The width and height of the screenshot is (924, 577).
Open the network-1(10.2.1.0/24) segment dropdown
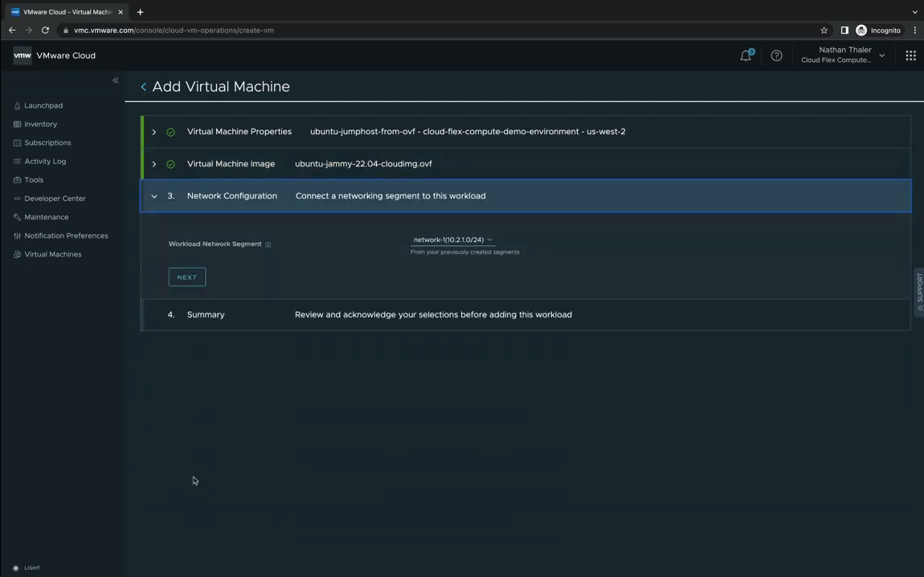[x=452, y=239]
